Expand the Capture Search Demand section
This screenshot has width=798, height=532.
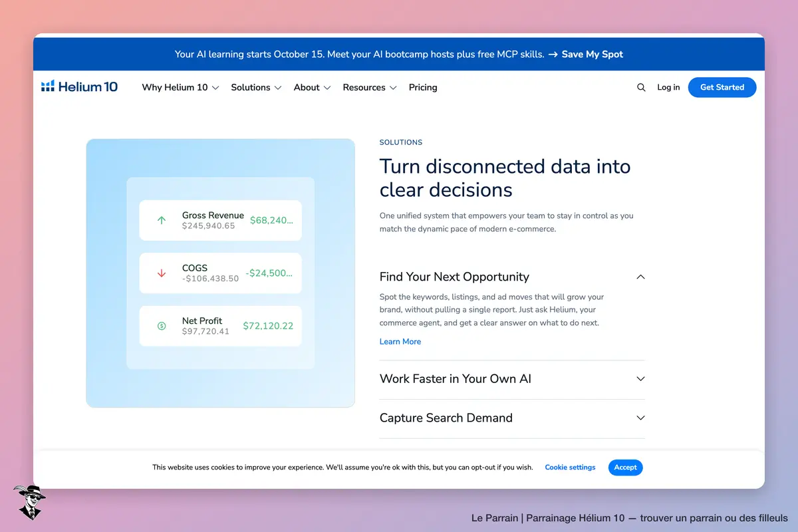512,418
